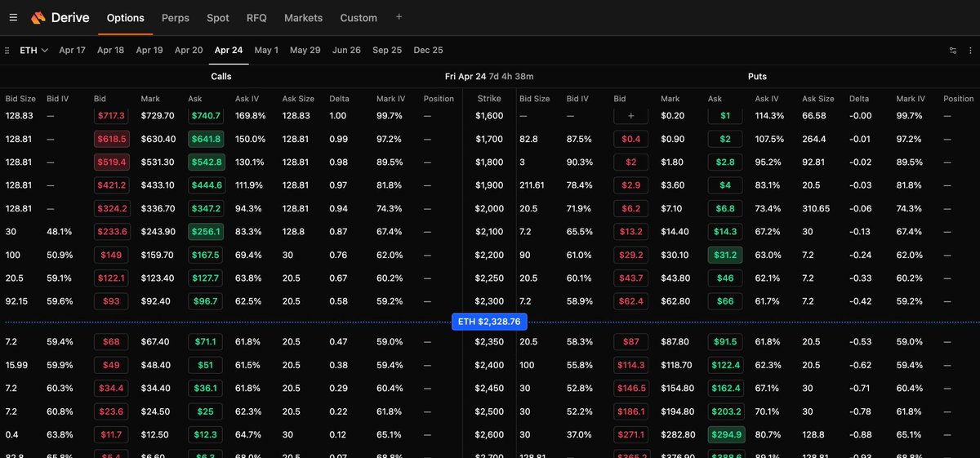This screenshot has width=980, height=458.
Task: Grab the panel drag handle icon
Action: click(7, 50)
